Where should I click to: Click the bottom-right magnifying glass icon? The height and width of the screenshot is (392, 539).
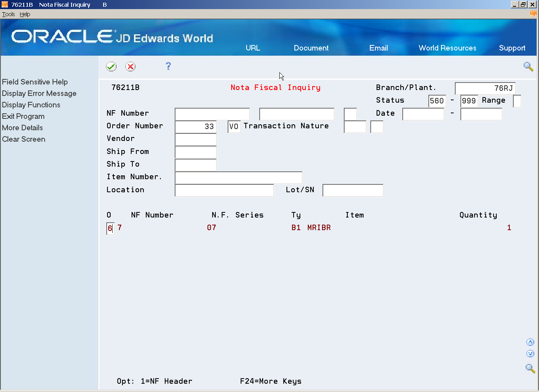pos(530,368)
